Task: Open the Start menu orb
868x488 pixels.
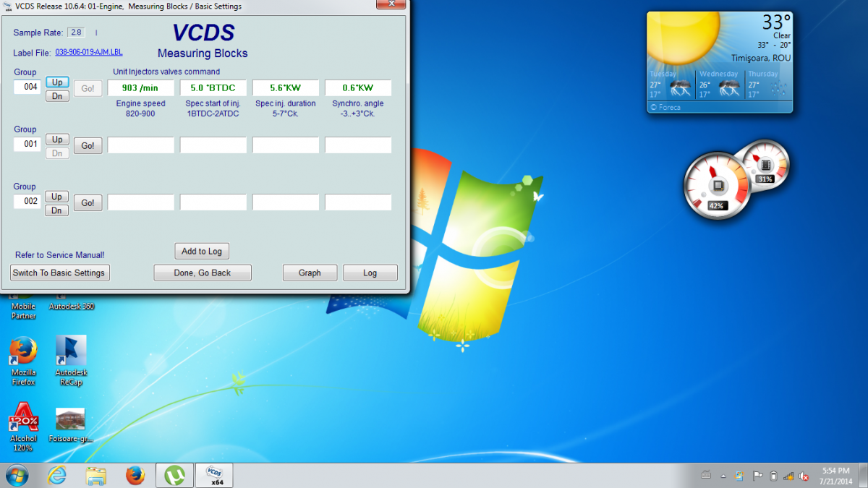Action: 17,475
